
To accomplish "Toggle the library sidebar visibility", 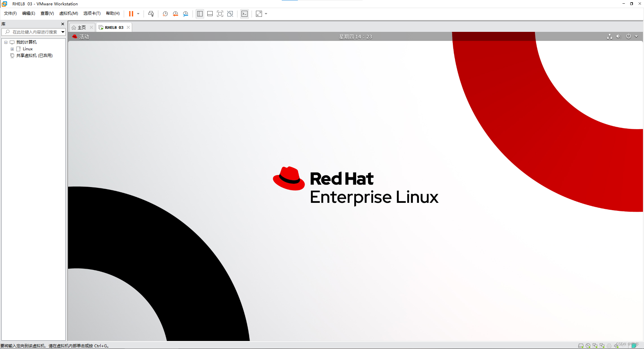I will (x=200, y=14).
